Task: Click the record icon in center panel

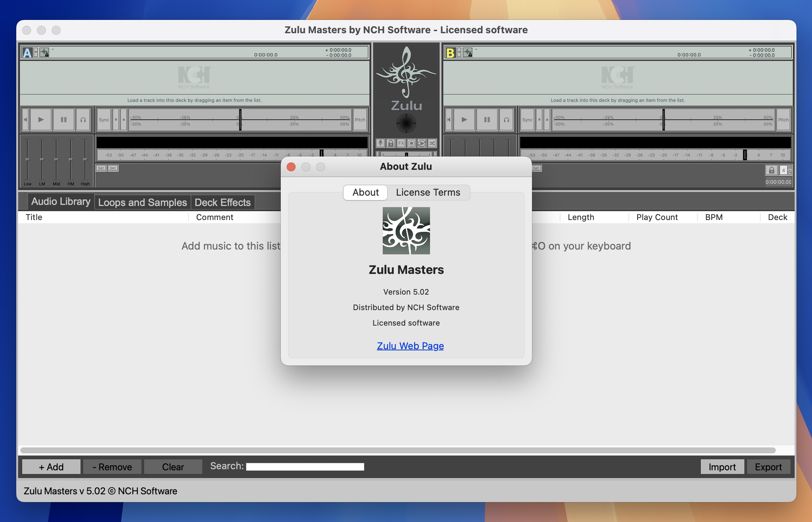Action: click(411, 143)
